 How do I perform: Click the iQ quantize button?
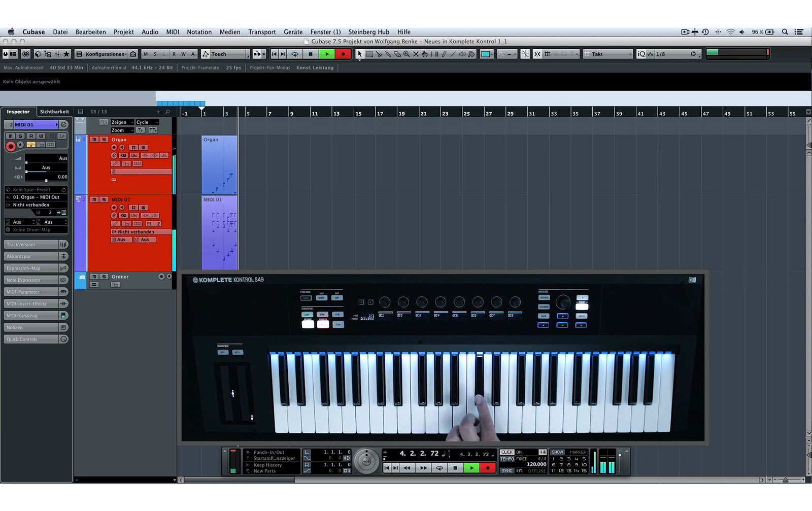click(x=641, y=54)
